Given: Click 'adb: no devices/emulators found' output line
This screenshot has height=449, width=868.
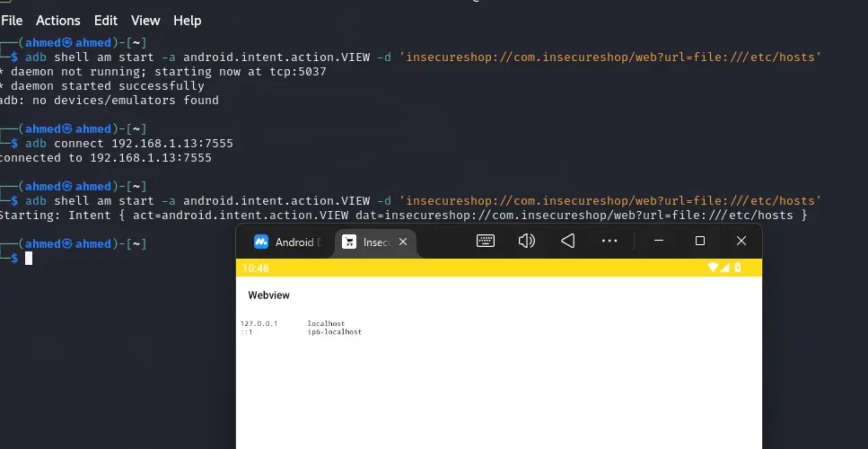Looking at the screenshot, I should (x=109, y=101).
